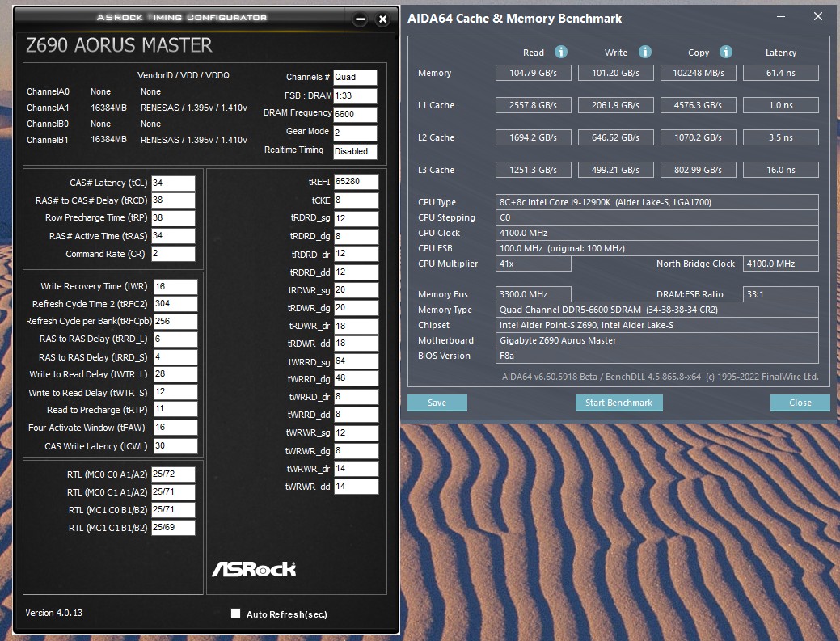This screenshot has width=840, height=641.
Task: Select the tWRRD_sg field value 64
Action: click(356, 361)
